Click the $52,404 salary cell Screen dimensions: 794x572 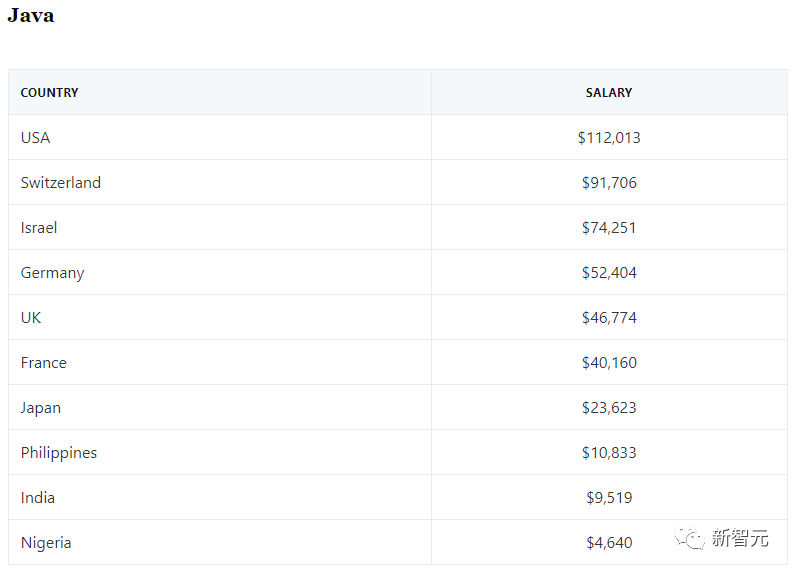click(x=609, y=273)
